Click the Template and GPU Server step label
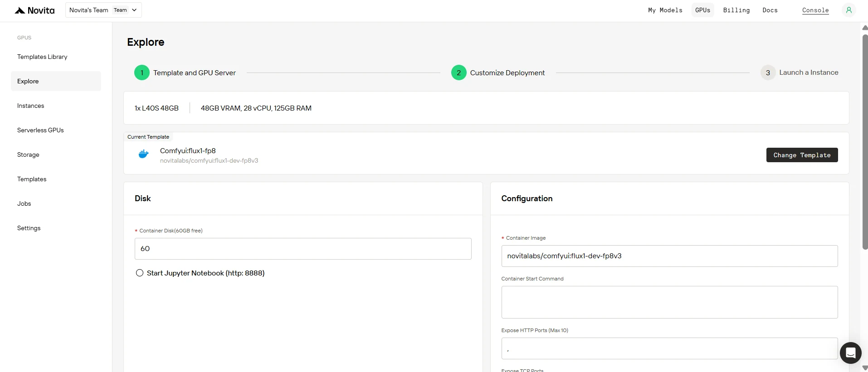The height and width of the screenshot is (372, 868). click(x=195, y=73)
